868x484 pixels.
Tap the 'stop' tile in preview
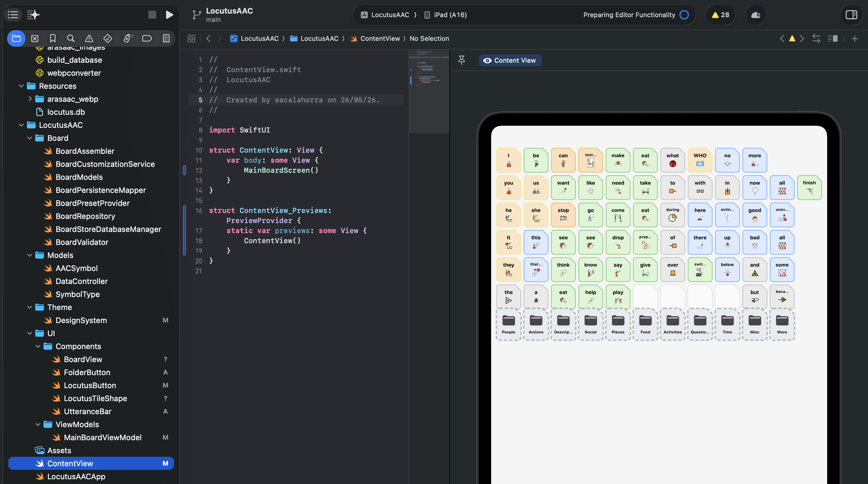[x=563, y=214]
